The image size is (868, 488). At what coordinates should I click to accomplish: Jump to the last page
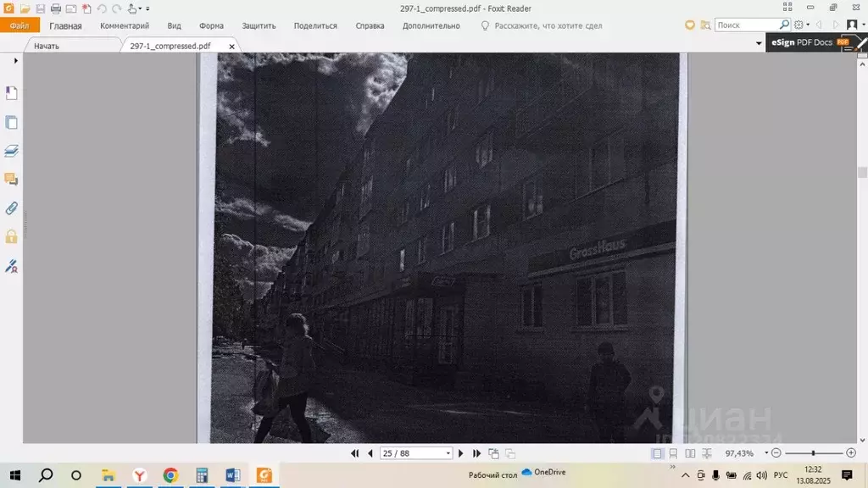[x=476, y=454]
